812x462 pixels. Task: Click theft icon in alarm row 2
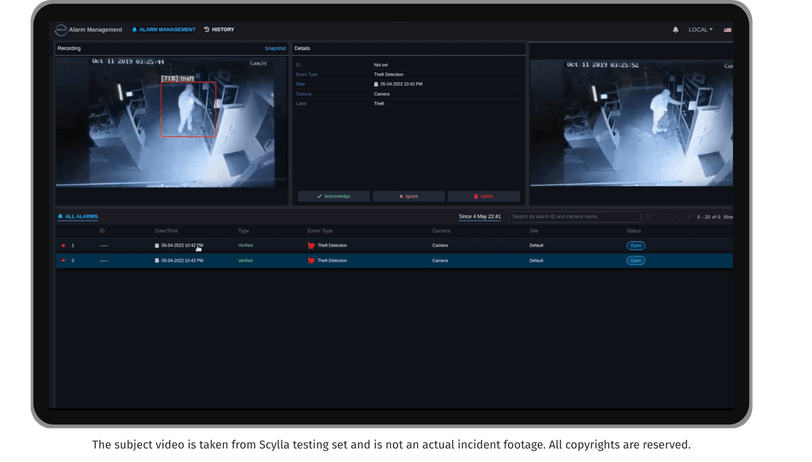click(311, 261)
